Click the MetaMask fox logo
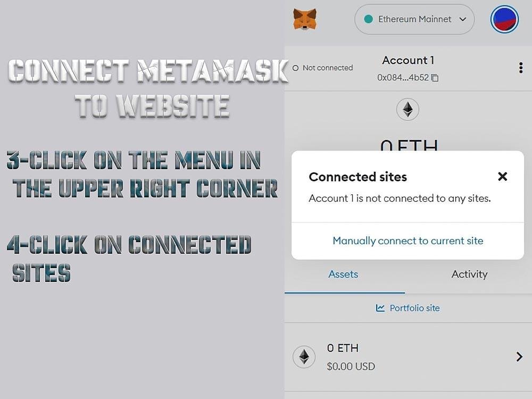Viewport: 532px width, 399px height. tap(305, 19)
